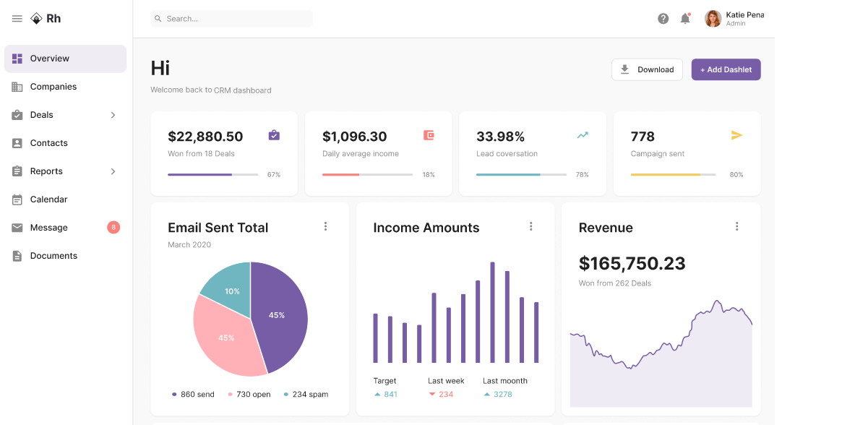This screenshot has height=425, width=868.
Task: Click the 67% Won Deals progress bar
Action: pyautogui.click(x=212, y=175)
